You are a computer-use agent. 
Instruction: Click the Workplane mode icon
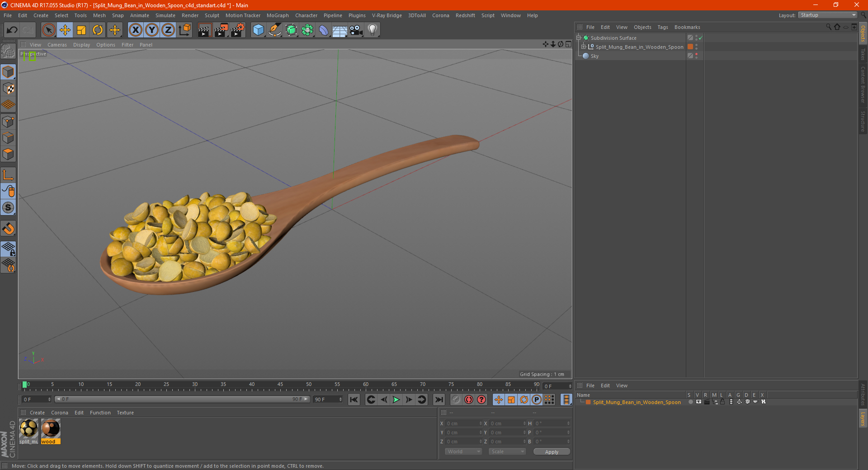tap(8, 105)
